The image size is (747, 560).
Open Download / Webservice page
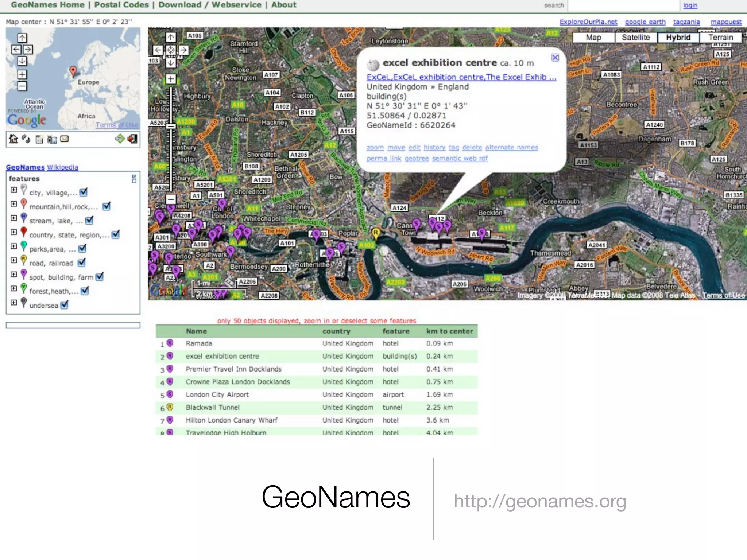[x=210, y=5]
